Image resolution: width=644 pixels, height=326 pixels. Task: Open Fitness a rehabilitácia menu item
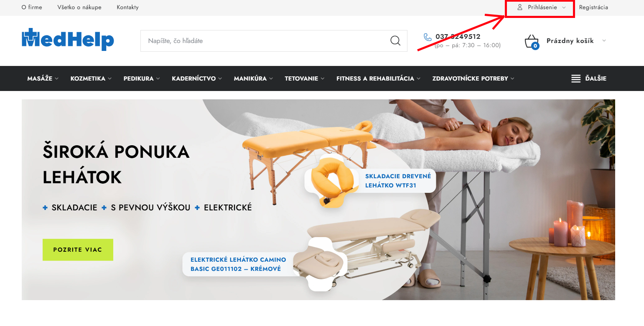pyautogui.click(x=378, y=78)
